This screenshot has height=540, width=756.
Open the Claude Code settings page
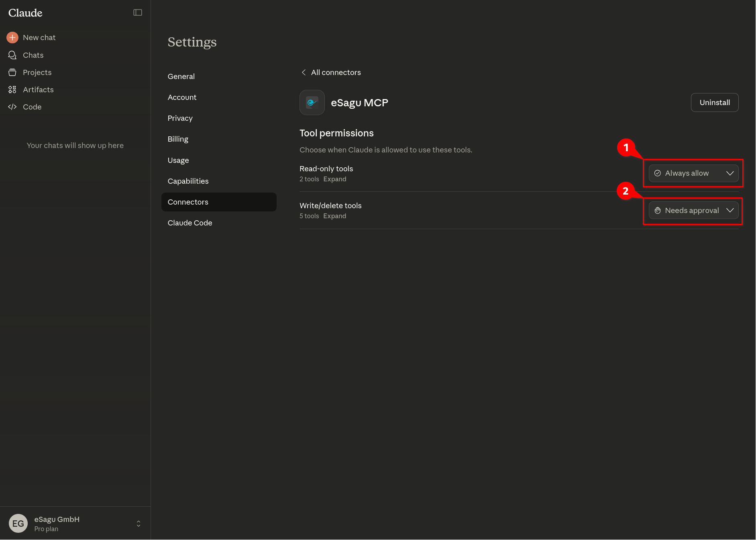190,223
